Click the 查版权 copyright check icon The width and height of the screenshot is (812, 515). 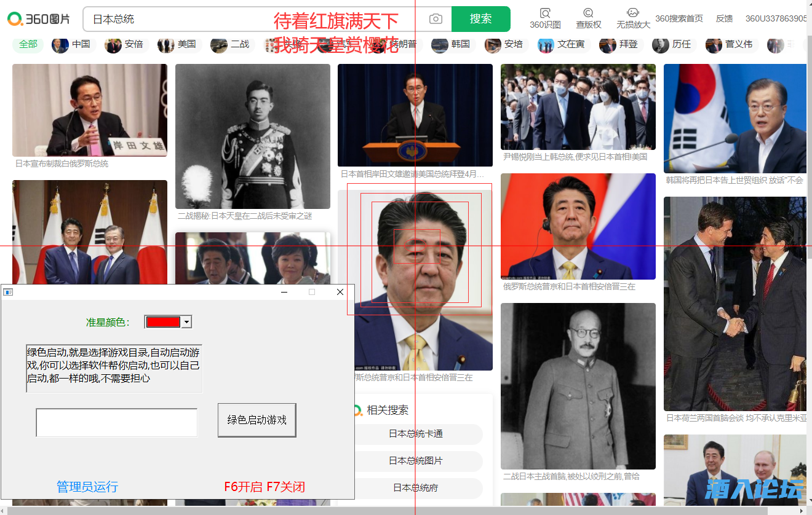pyautogui.click(x=587, y=17)
